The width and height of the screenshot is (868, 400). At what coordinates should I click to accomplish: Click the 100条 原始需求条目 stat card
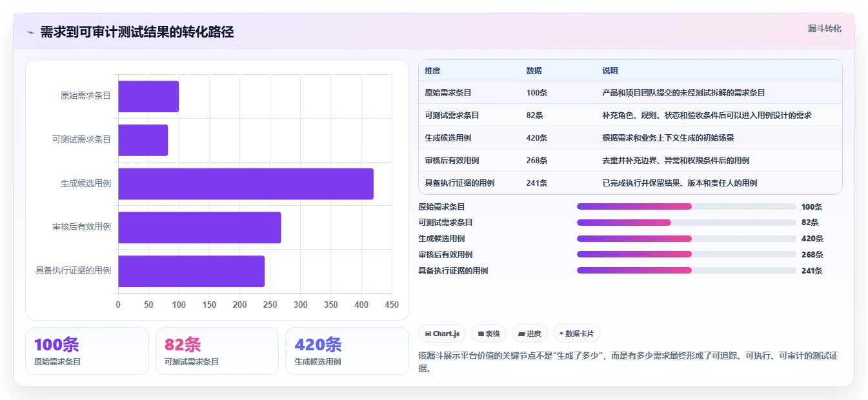pos(87,351)
